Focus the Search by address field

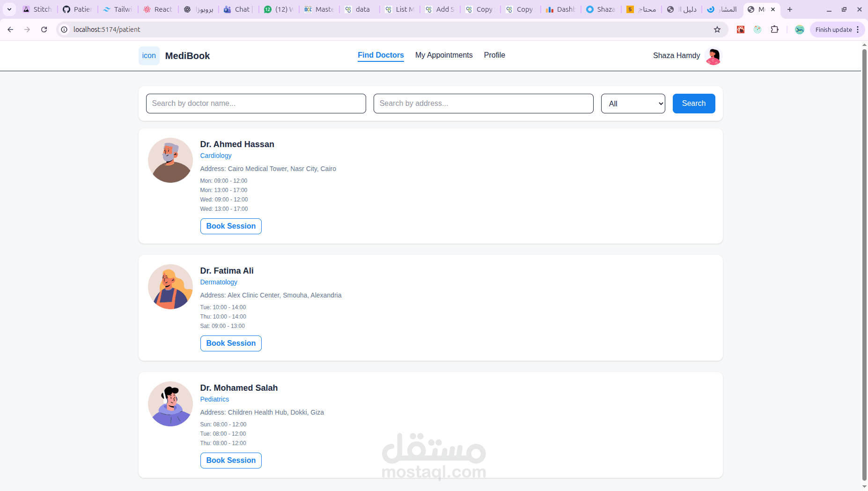[x=484, y=104]
